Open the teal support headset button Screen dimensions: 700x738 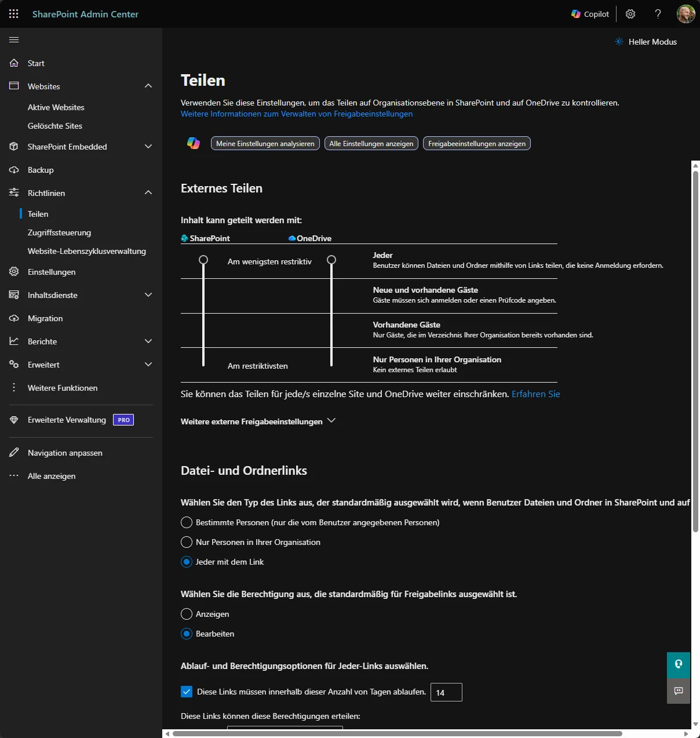pyautogui.click(x=679, y=664)
